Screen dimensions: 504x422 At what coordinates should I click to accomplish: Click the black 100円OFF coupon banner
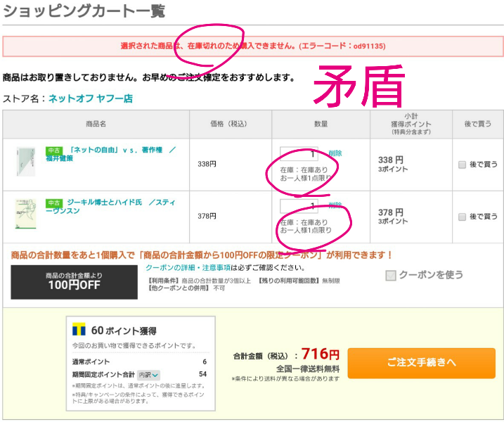pyautogui.click(x=74, y=281)
